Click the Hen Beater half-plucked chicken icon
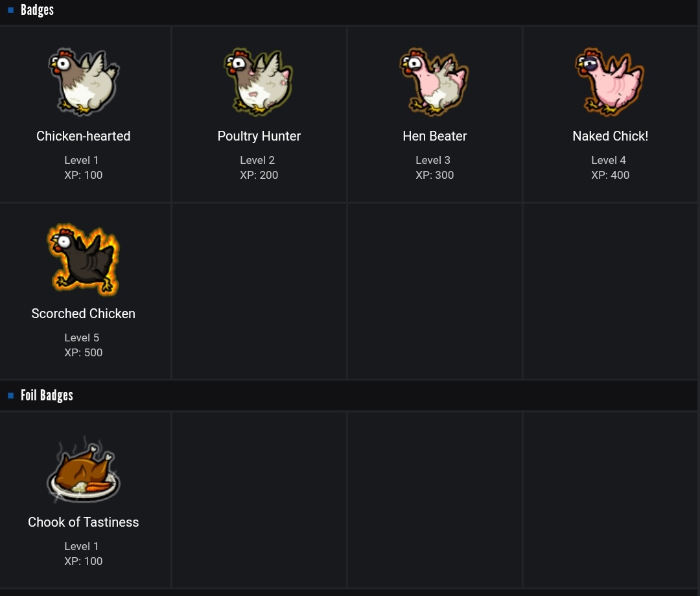The width and height of the screenshot is (700, 596). (434, 82)
